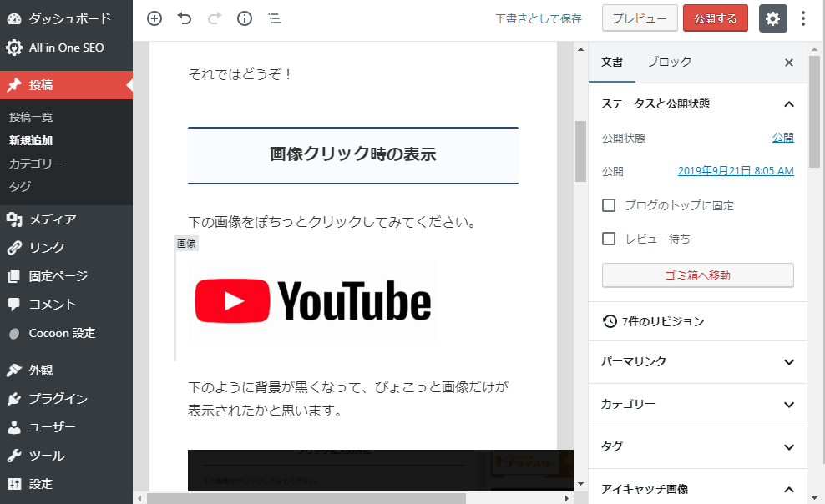Click the ツール wrench icon
The image size is (825, 504).
[14, 455]
